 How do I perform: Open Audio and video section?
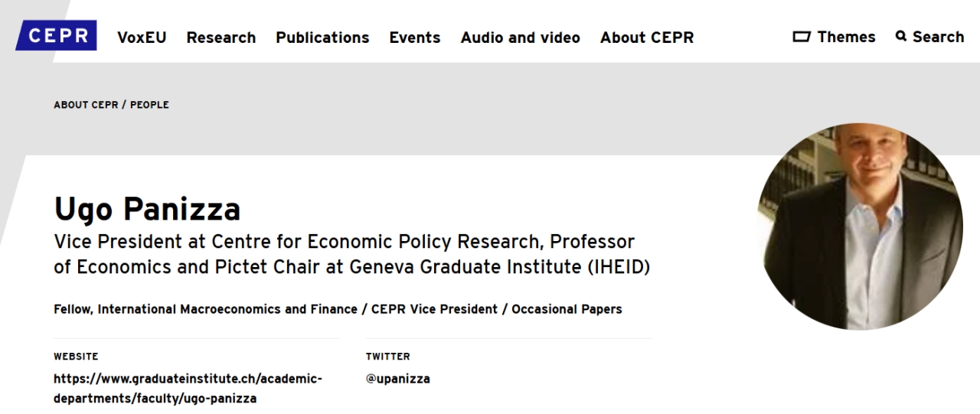click(521, 37)
